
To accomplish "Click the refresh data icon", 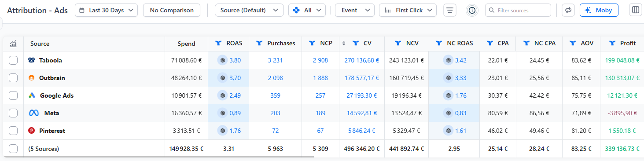I will point(568,10).
